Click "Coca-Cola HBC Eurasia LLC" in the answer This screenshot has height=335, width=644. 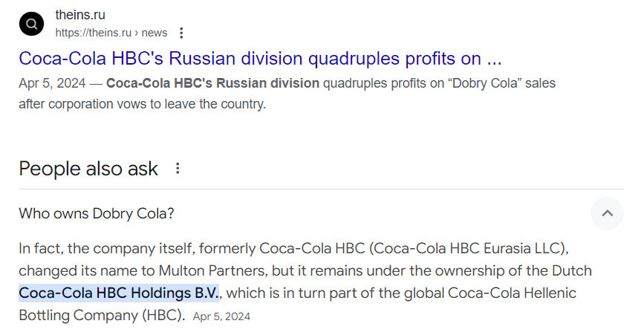481,247
